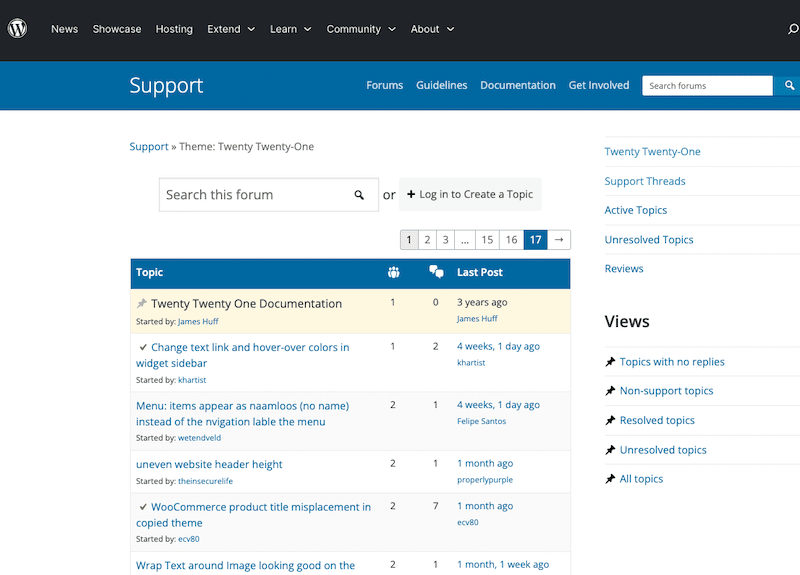Open the Twenty Twenty One Documentation topic

point(246,304)
